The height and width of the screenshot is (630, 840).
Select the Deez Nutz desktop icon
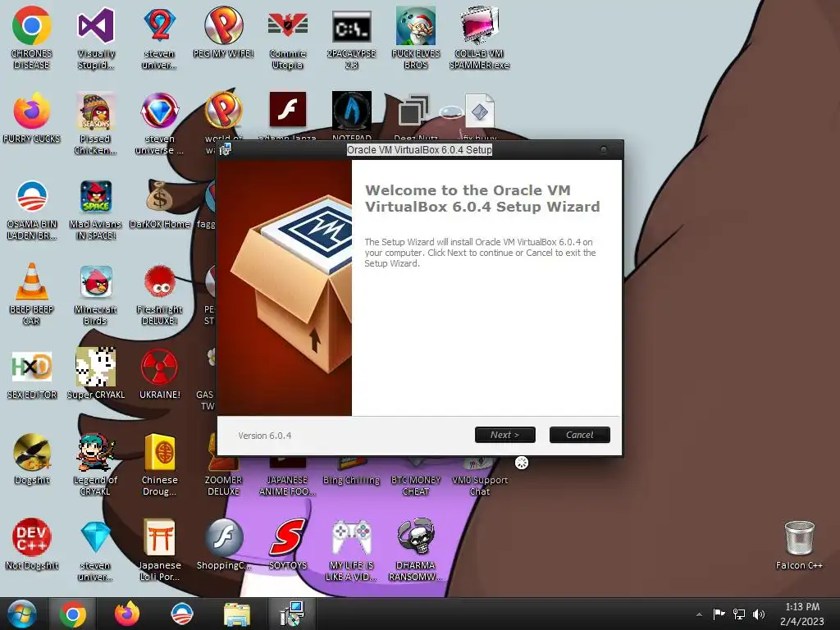pos(415,116)
